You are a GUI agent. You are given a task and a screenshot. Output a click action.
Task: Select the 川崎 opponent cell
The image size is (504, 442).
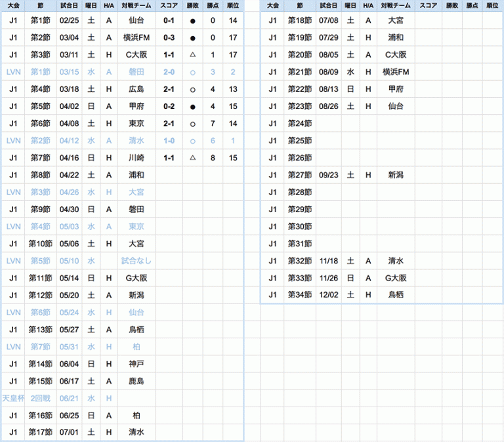[136, 158]
